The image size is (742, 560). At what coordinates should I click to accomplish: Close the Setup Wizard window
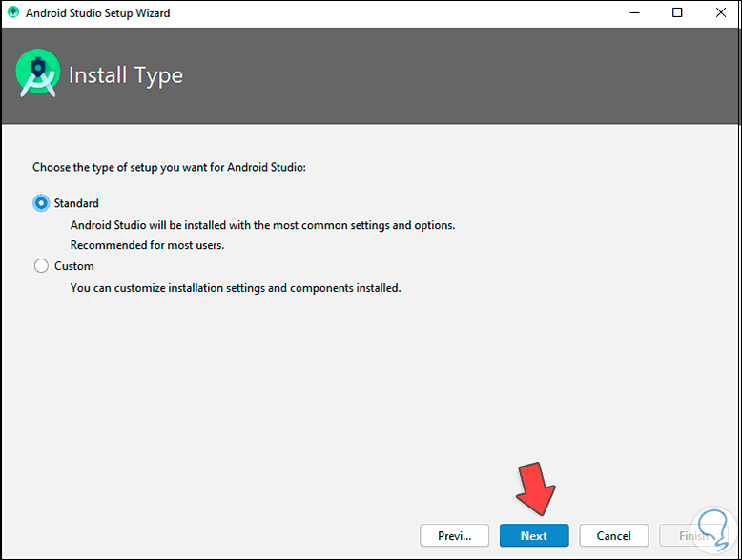pos(721,12)
